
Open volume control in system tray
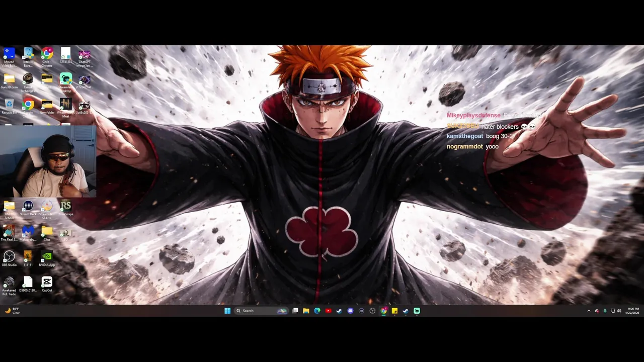point(619,311)
